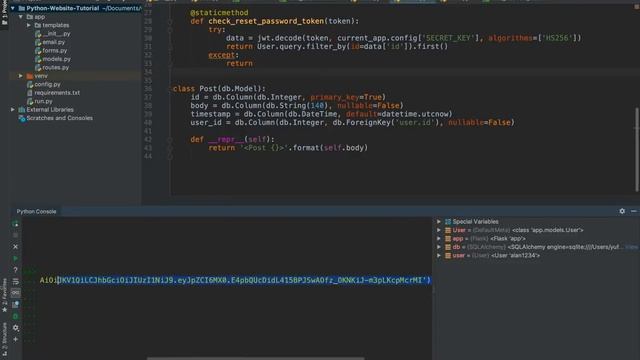Open Python Console panel gear options
The image size is (640, 360).
click(x=622, y=211)
